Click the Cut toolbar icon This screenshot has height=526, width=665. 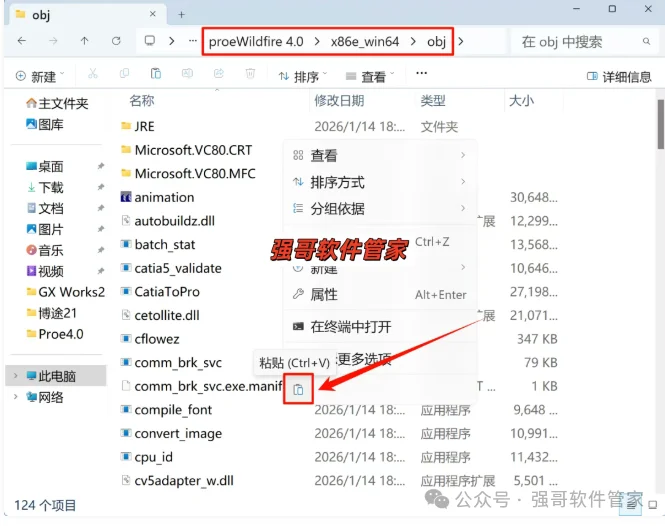point(92,74)
